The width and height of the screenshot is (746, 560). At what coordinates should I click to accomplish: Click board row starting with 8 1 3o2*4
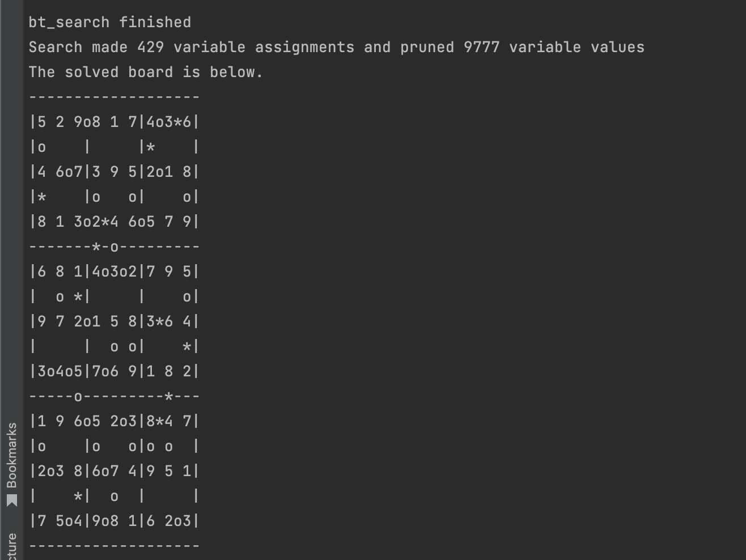[x=114, y=222]
